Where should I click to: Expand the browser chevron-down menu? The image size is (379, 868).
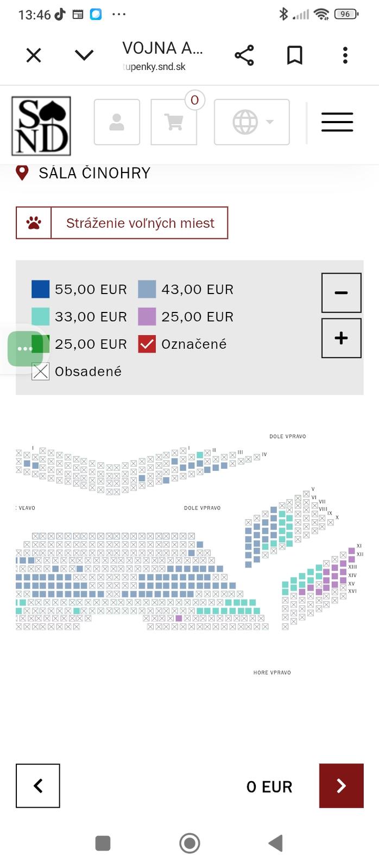84,55
